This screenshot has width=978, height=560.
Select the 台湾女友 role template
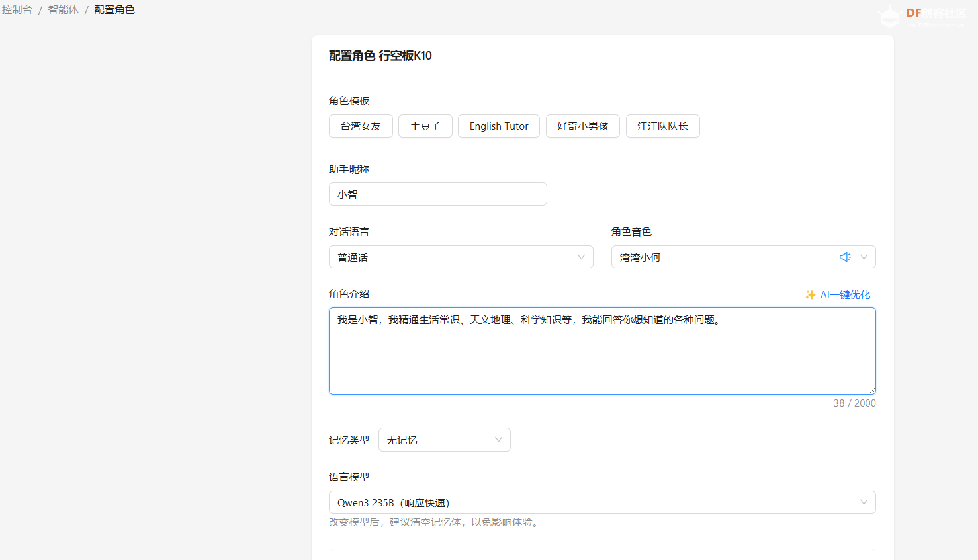click(x=361, y=126)
